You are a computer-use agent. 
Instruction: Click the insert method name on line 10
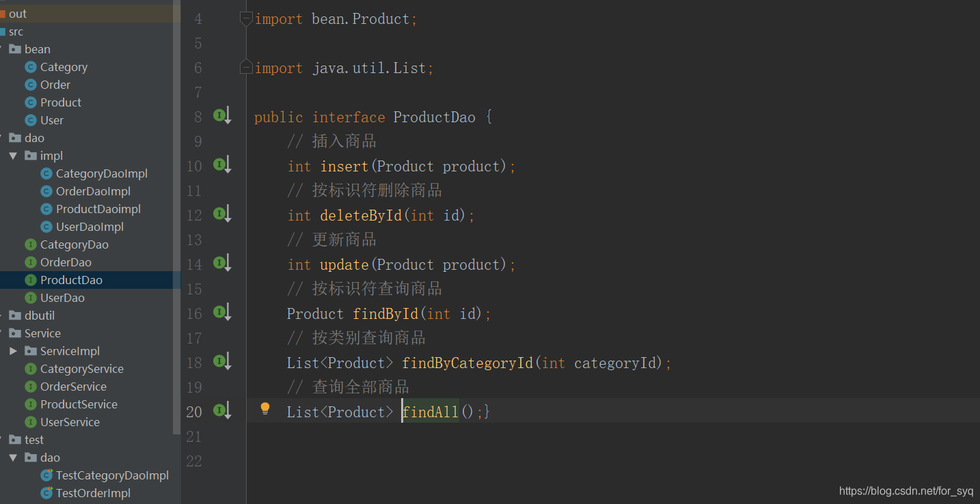(x=344, y=166)
